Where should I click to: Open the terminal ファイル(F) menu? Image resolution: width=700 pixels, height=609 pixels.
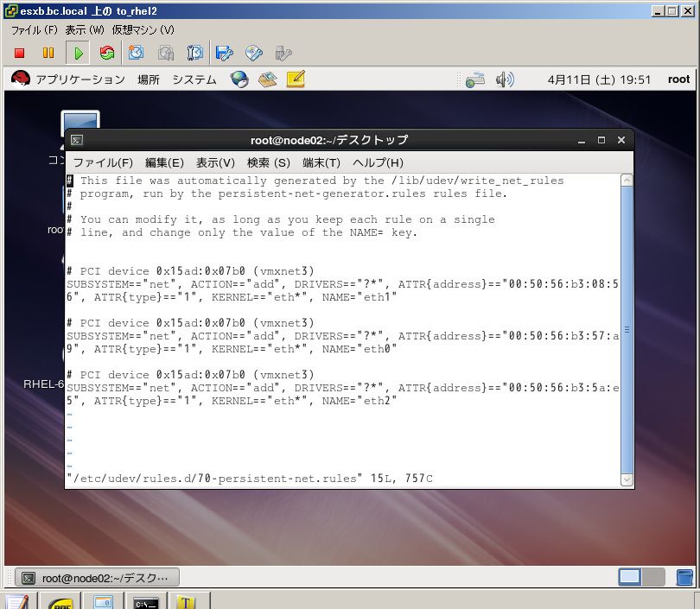tap(103, 163)
